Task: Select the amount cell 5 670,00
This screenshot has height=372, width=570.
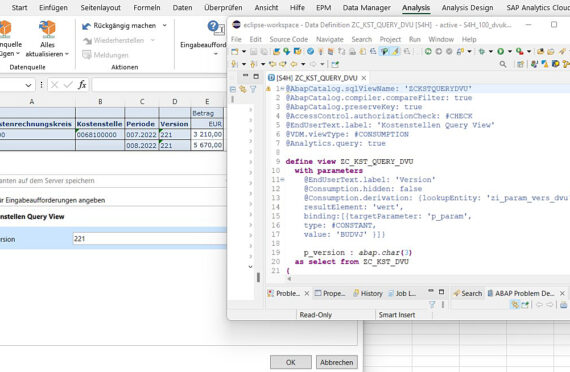Action: pos(208,145)
